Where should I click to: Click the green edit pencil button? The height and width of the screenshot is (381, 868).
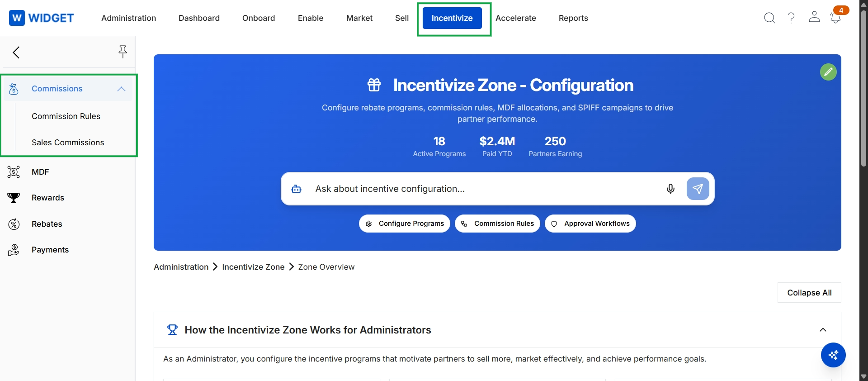click(x=828, y=72)
